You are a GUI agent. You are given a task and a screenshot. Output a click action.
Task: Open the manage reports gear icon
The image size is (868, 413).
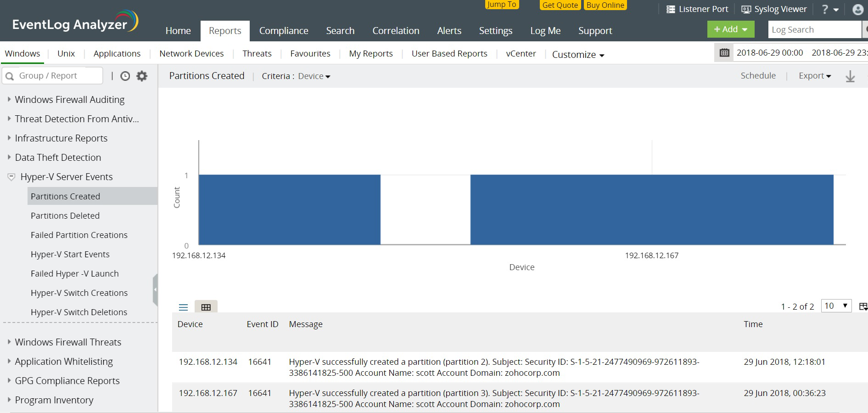[142, 76]
